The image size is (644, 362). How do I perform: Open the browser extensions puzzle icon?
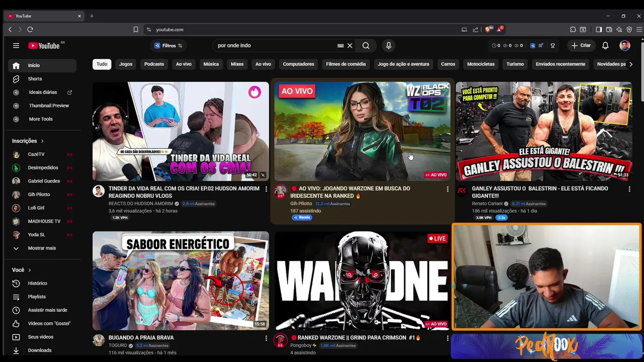[573, 30]
